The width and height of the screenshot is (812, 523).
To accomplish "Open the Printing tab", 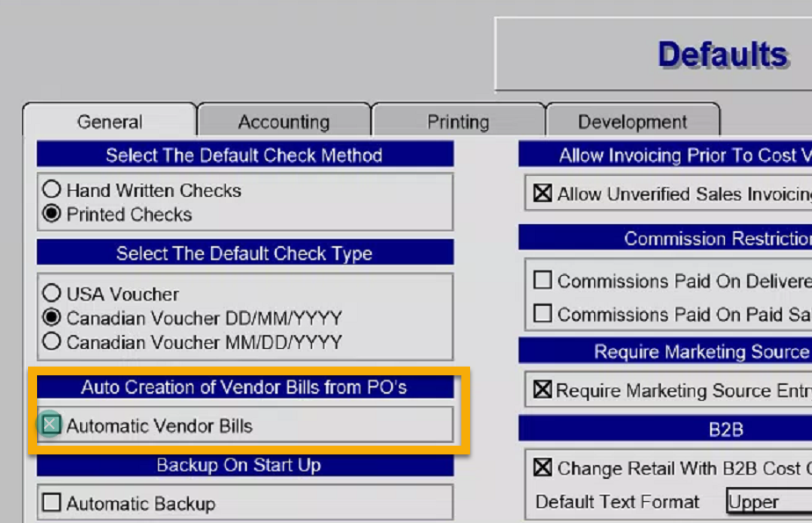I will [459, 121].
